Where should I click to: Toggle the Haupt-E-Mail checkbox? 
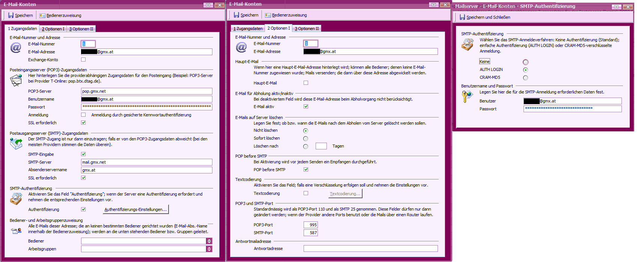[x=306, y=83]
